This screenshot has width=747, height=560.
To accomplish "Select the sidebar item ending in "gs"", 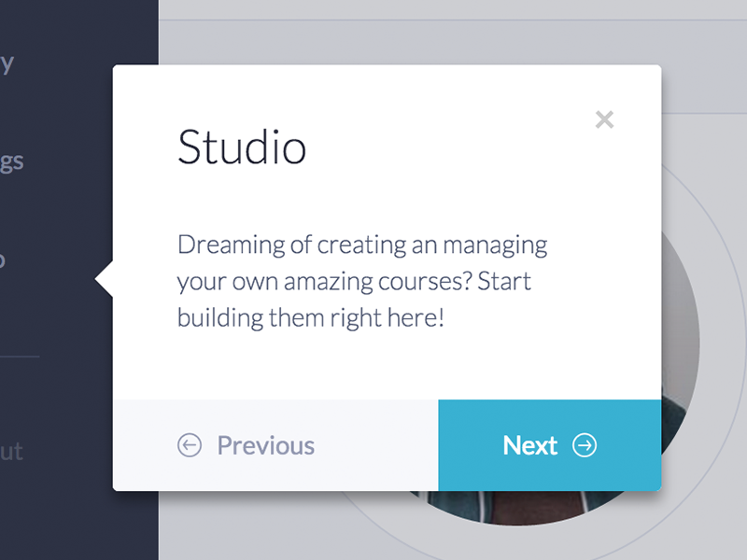I will click(12, 161).
